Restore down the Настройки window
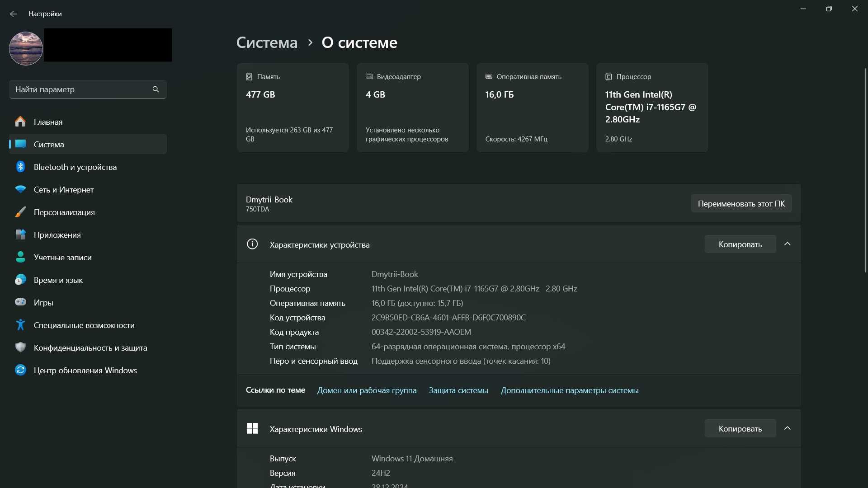The width and height of the screenshot is (868, 488). 829,9
